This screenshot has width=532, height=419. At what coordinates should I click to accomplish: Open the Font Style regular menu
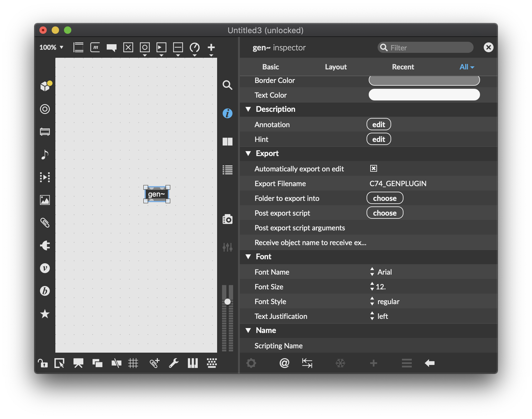[385, 301]
